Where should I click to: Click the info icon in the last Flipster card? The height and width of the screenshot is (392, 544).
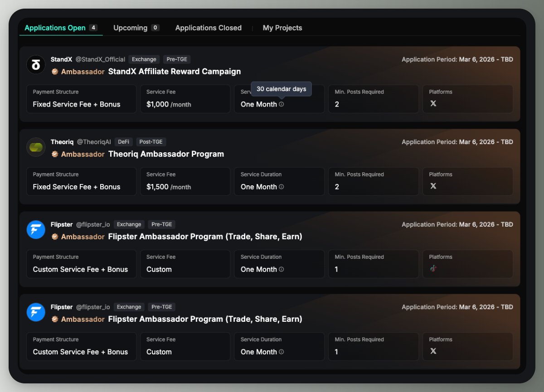282,352
